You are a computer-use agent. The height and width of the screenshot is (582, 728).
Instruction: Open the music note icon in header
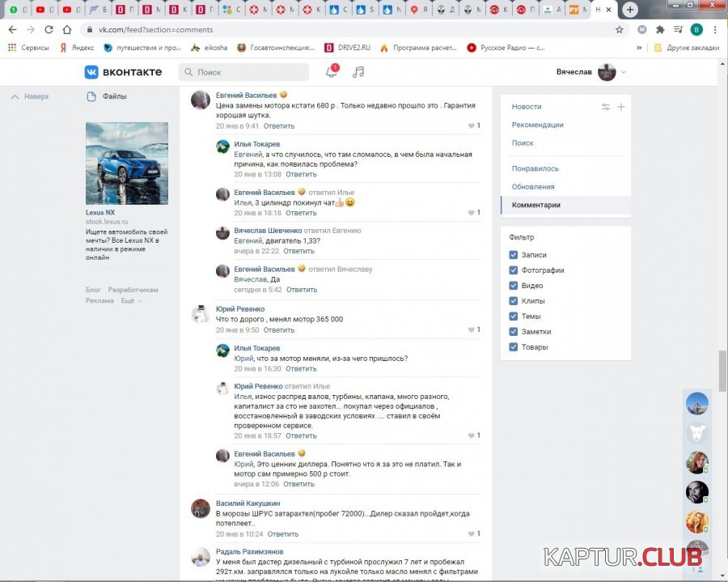tap(358, 72)
